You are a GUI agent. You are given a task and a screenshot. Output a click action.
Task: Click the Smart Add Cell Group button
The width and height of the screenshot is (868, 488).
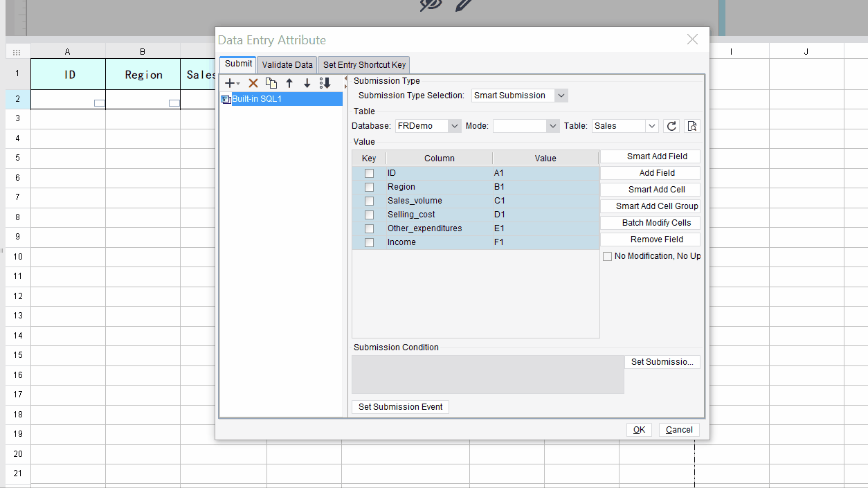[650, 206]
